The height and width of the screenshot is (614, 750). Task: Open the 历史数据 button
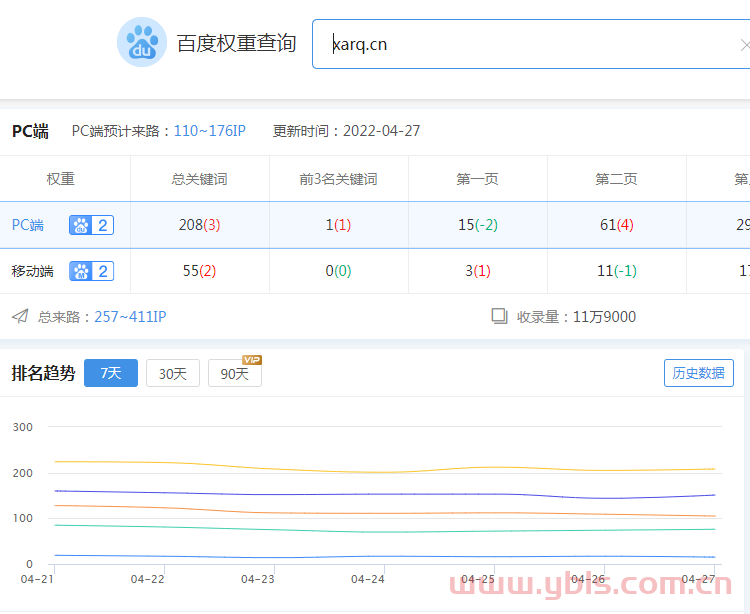click(698, 373)
